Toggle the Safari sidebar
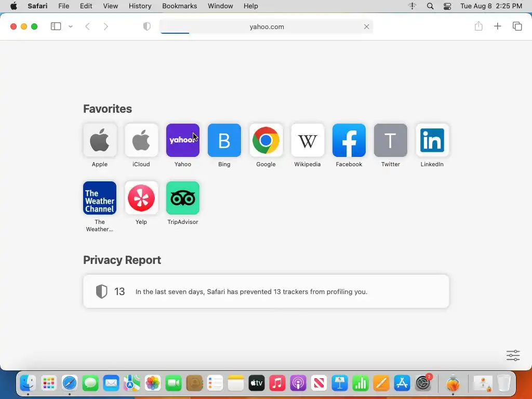The width and height of the screenshot is (532, 399). tap(56, 26)
